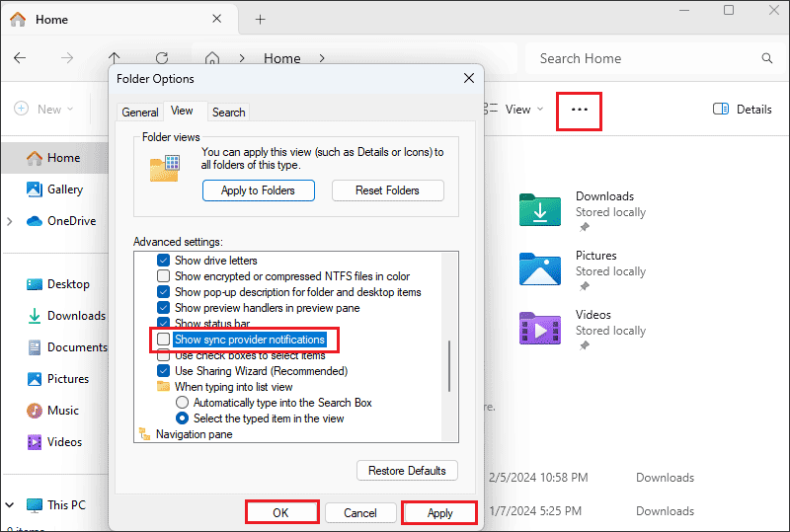This screenshot has height=532, width=790.
Task: Open the View dropdown in toolbar
Action: click(513, 110)
